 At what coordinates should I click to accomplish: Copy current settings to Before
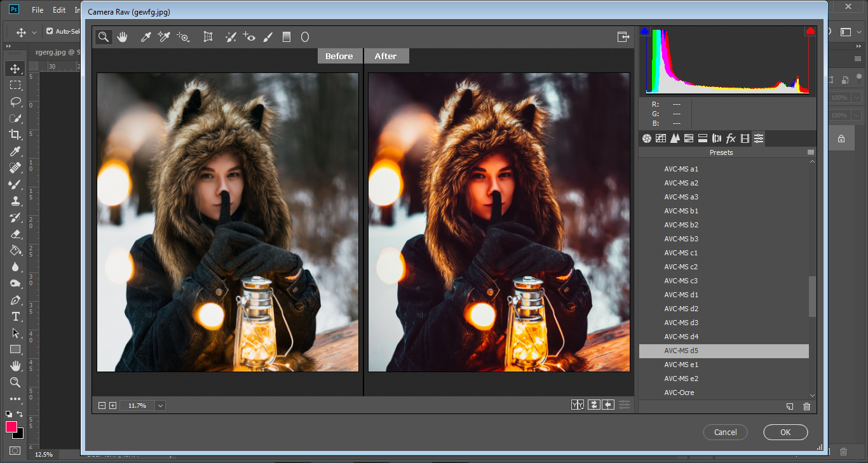tap(608, 405)
